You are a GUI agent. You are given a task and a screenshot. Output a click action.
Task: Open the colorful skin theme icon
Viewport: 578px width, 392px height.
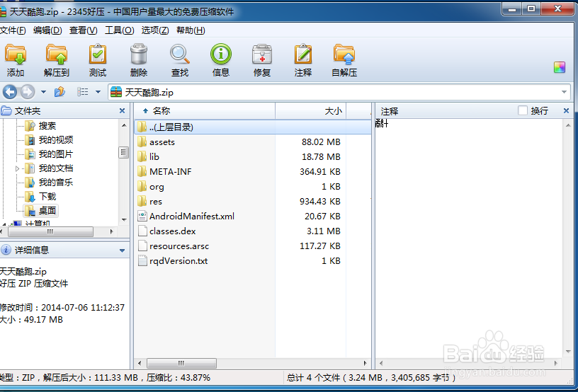point(559,67)
